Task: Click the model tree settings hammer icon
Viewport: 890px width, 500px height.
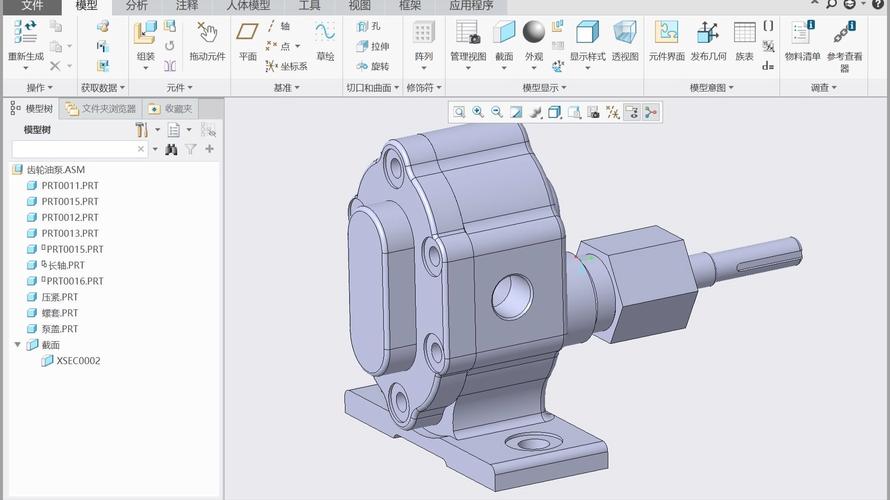Action: pos(141,130)
